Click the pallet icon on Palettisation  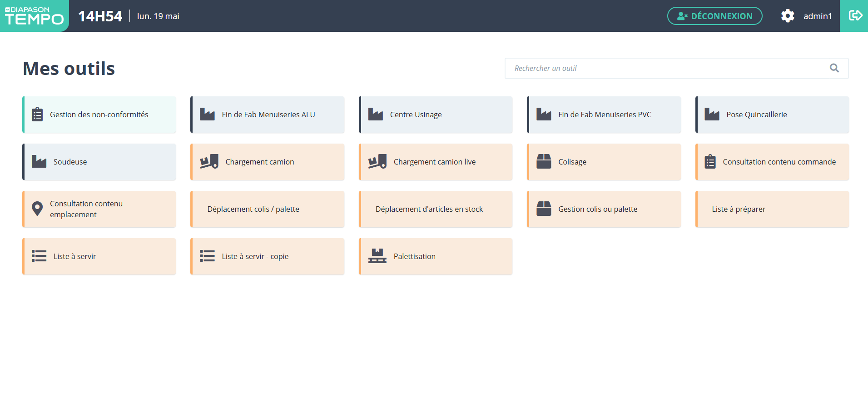[377, 256]
